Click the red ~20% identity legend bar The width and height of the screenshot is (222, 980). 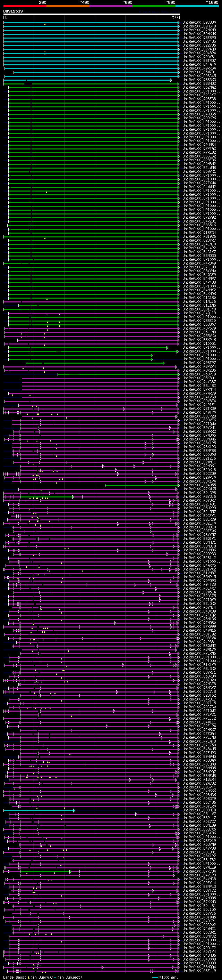[x=25, y=6]
